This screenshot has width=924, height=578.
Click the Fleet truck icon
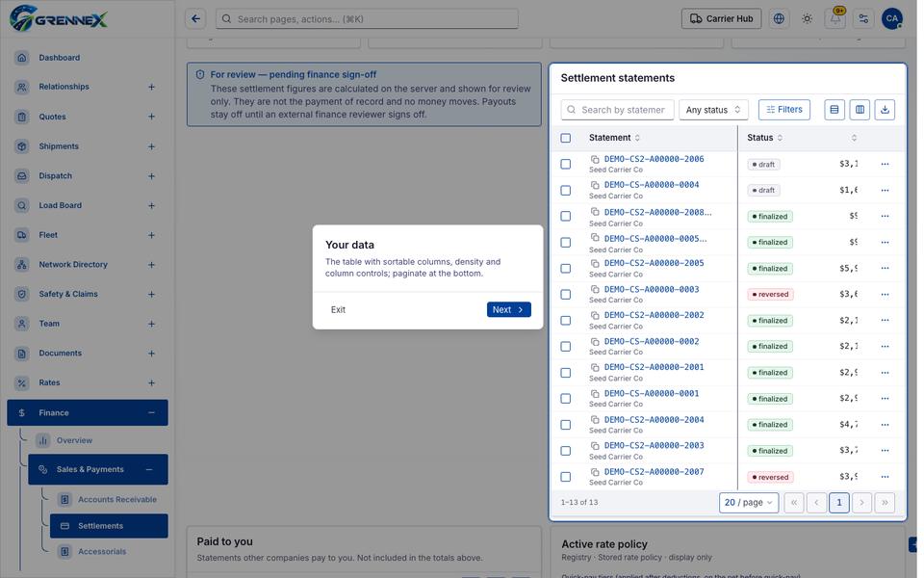[22, 235]
